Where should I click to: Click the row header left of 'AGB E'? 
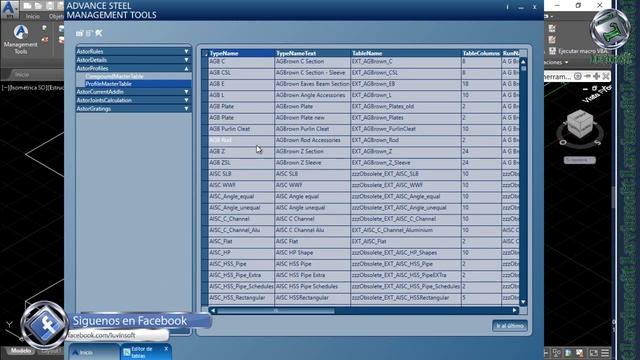coord(205,84)
